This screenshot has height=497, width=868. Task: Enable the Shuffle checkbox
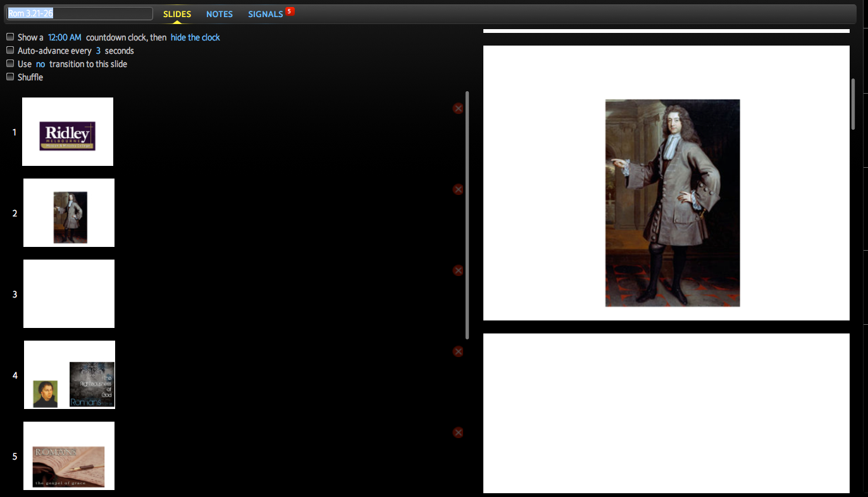tap(10, 77)
